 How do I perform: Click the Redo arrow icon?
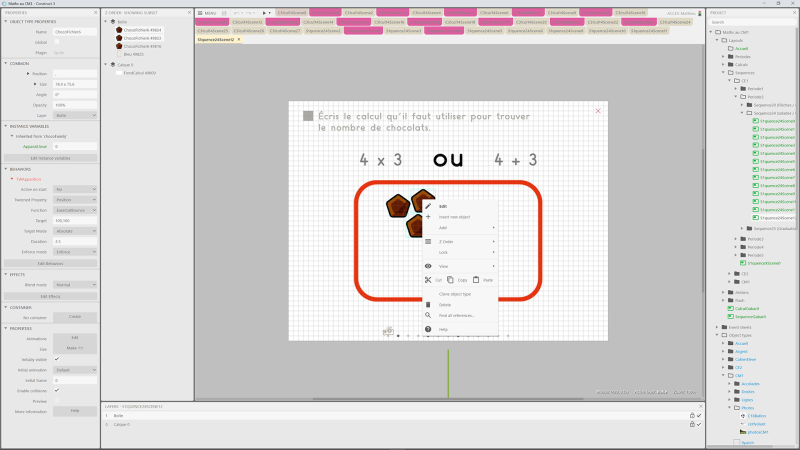coord(248,13)
